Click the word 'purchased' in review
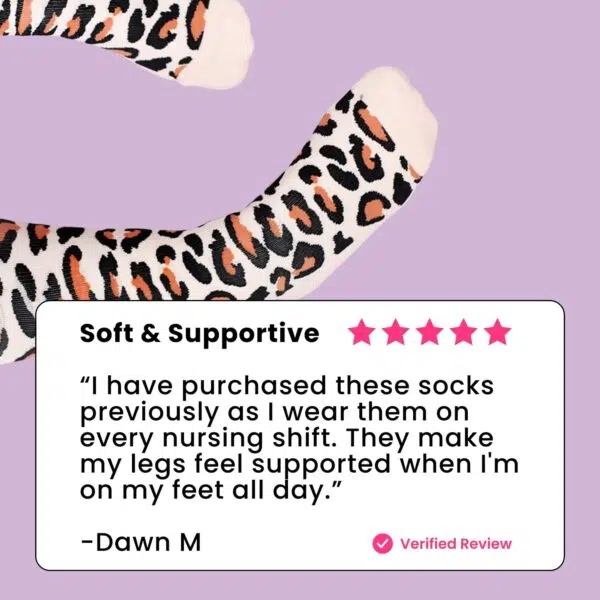600x600 pixels. 254,388
